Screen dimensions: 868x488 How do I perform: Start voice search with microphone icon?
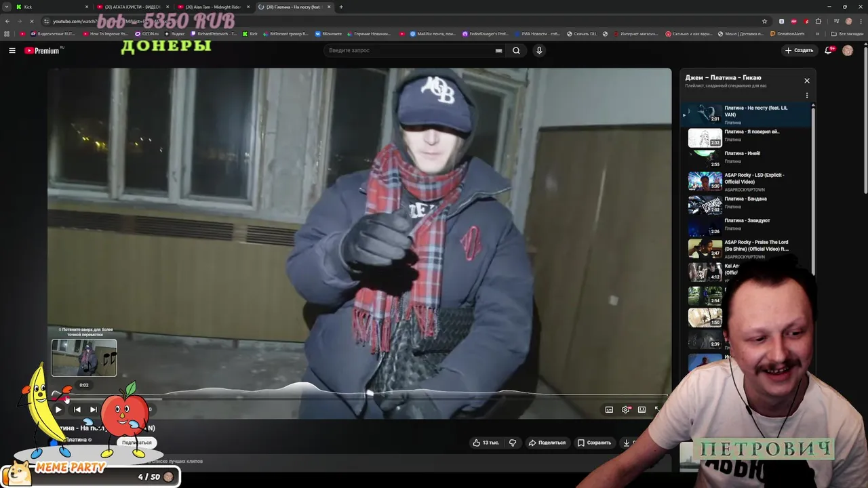click(539, 50)
